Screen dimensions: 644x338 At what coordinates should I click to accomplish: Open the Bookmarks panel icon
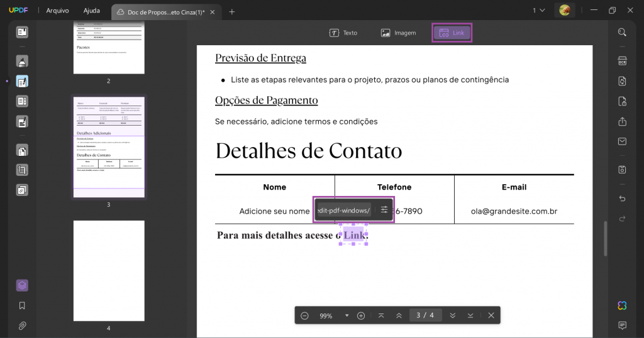click(x=22, y=305)
